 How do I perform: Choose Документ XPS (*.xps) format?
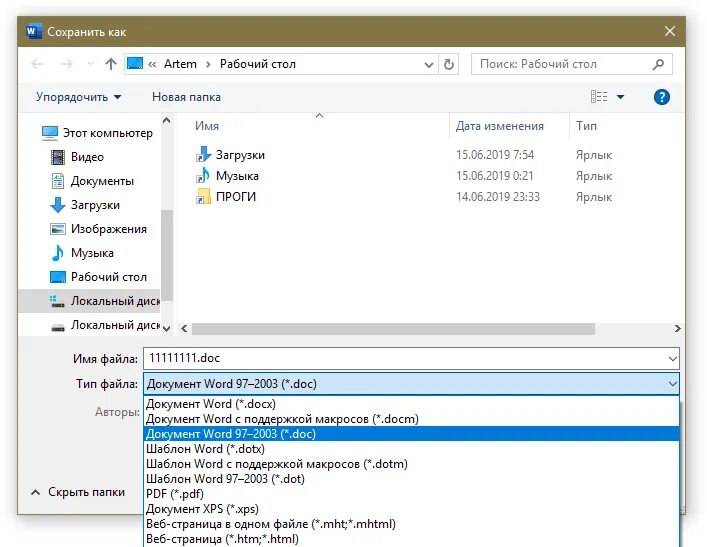[x=411, y=509]
